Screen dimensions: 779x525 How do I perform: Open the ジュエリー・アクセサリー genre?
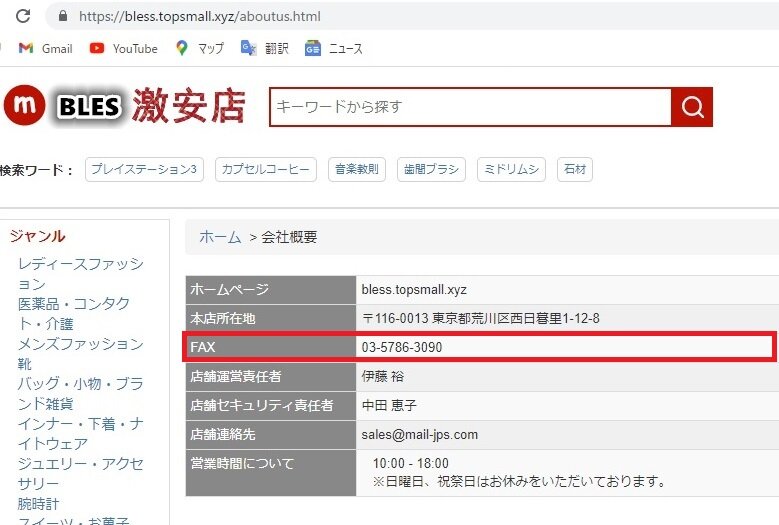pos(80,473)
